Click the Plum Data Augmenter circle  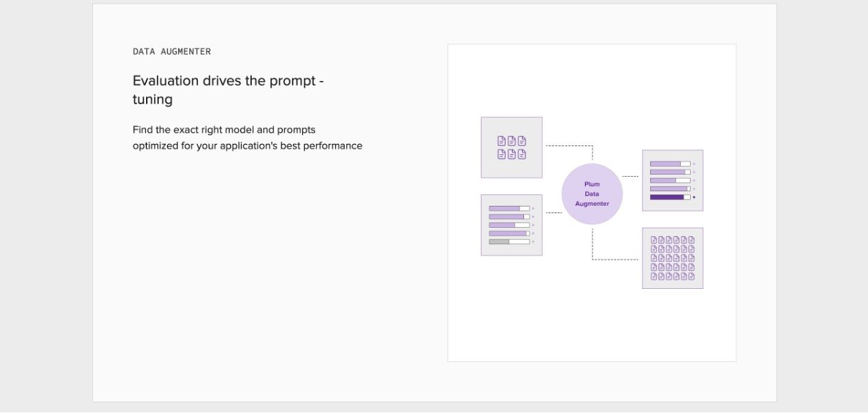click(592, 194)
